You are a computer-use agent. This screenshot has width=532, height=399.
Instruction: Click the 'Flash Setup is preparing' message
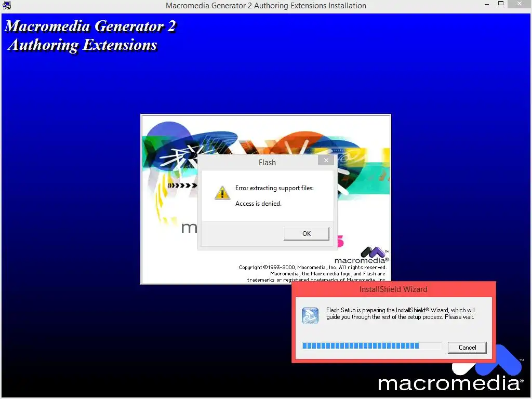pos(401,313)
